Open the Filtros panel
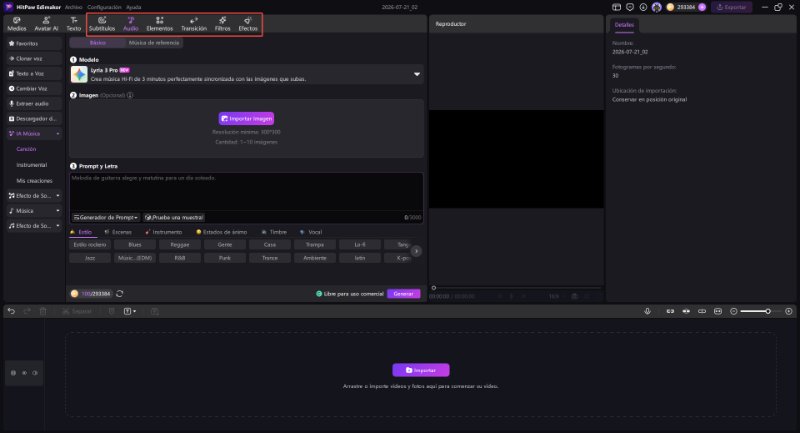The image size is (800, 433). coord(222,24)
